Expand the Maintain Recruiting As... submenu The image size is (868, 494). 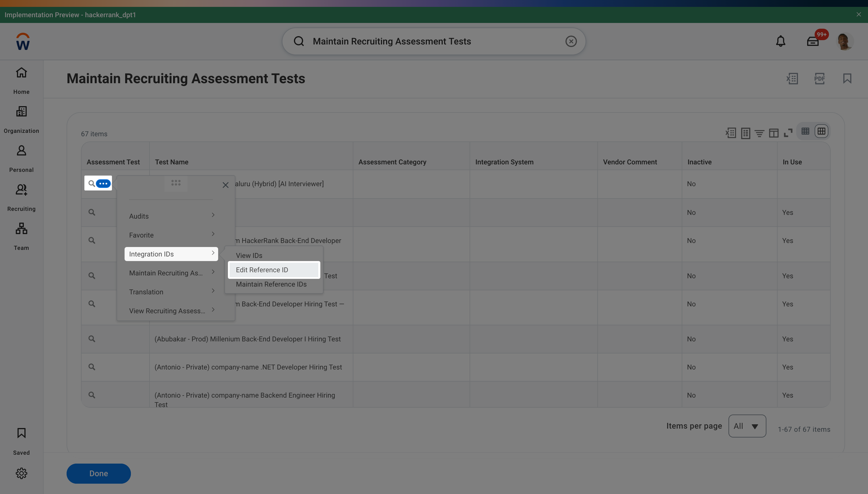pyautogui.click(x=171, y=273)
